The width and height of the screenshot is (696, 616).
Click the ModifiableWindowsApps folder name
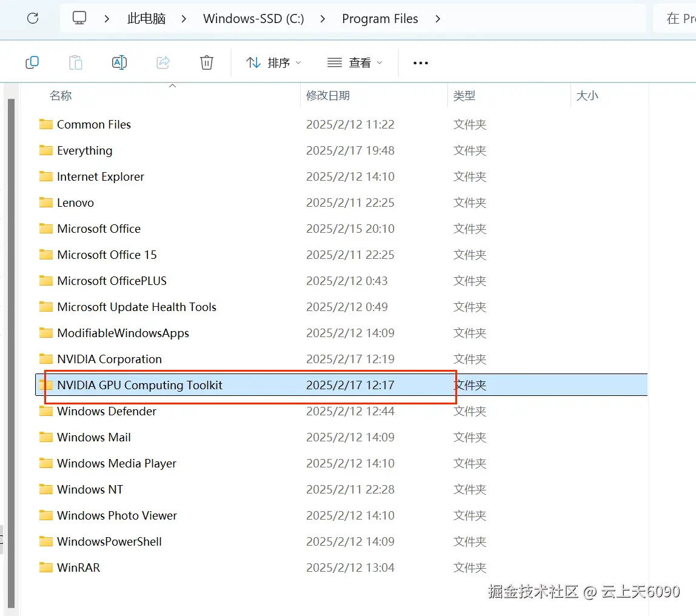pos(123,333)
